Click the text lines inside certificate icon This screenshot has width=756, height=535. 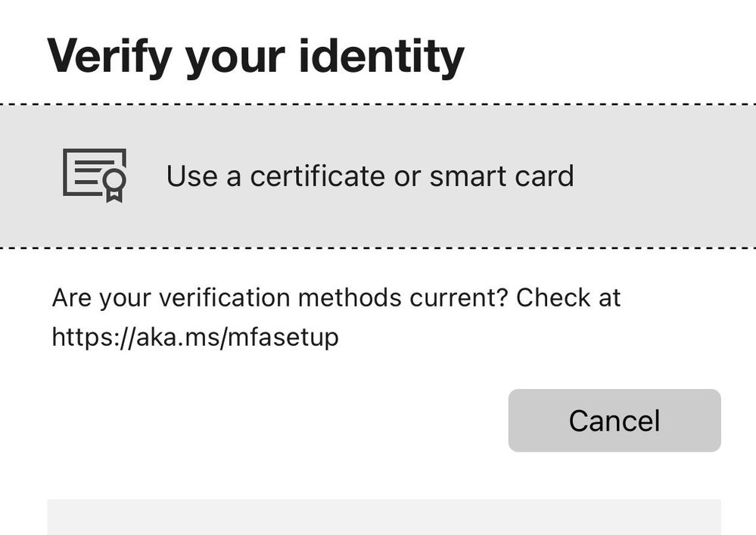click(89, 172)
